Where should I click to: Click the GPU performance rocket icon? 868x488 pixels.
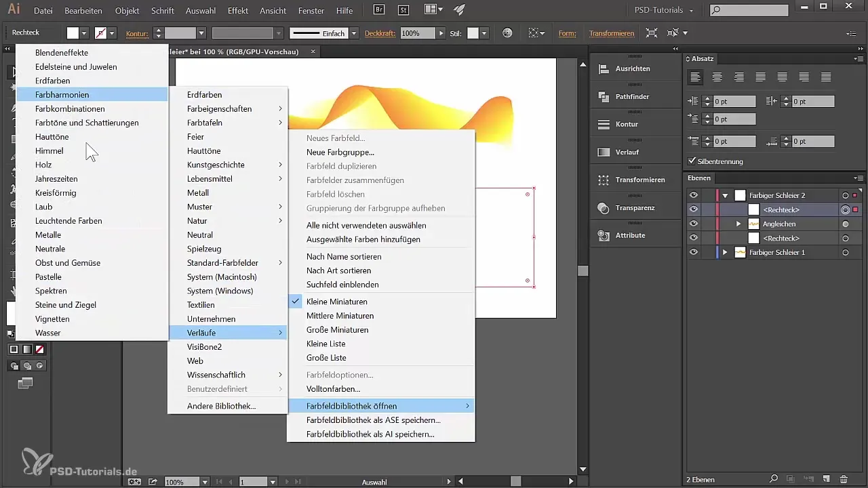[460, 10]
